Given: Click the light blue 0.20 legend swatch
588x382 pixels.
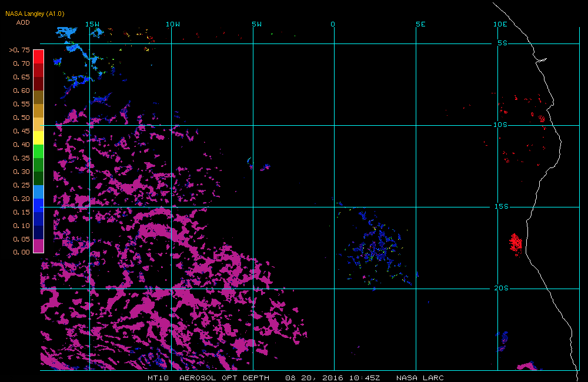Looking at the screenshot, I should 39,192.
